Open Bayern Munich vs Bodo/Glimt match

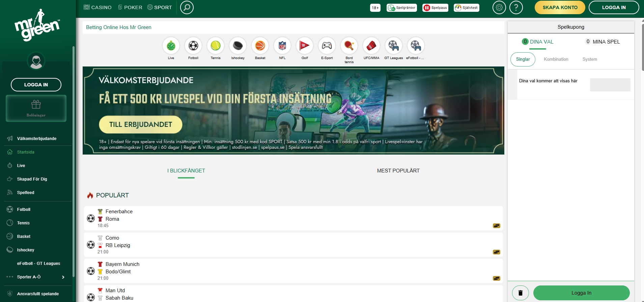(x=293, y=271)
